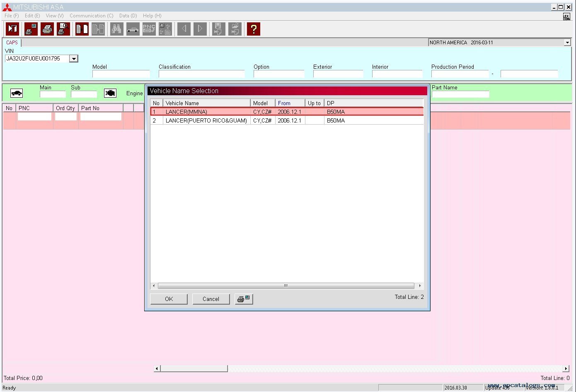The width and height of the screenshot is (576, 392).
Task: Click dialog scrollbar left arrow
Action: [154, 286]
